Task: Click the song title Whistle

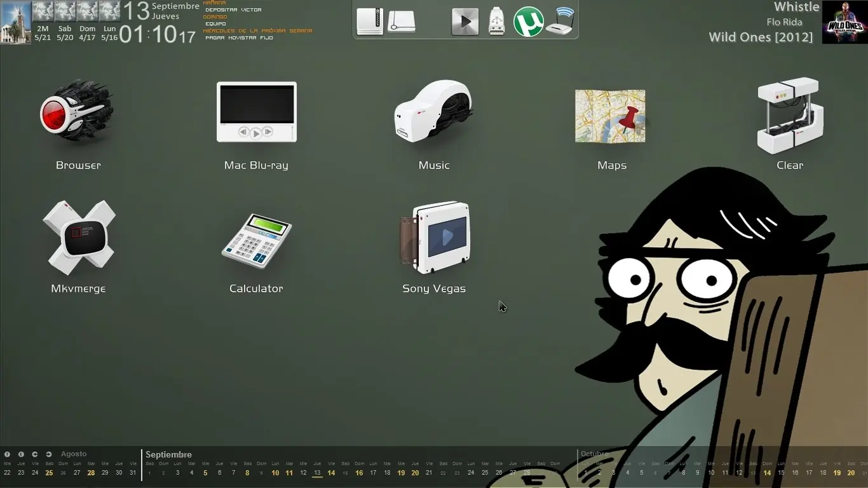Action: (x=796, y=7)
